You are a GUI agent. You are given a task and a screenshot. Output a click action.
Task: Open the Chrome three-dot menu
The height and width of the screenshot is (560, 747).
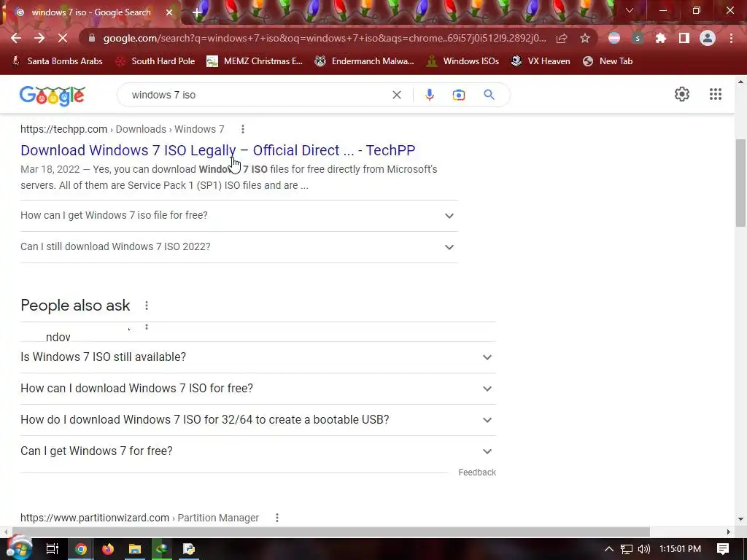731,38
